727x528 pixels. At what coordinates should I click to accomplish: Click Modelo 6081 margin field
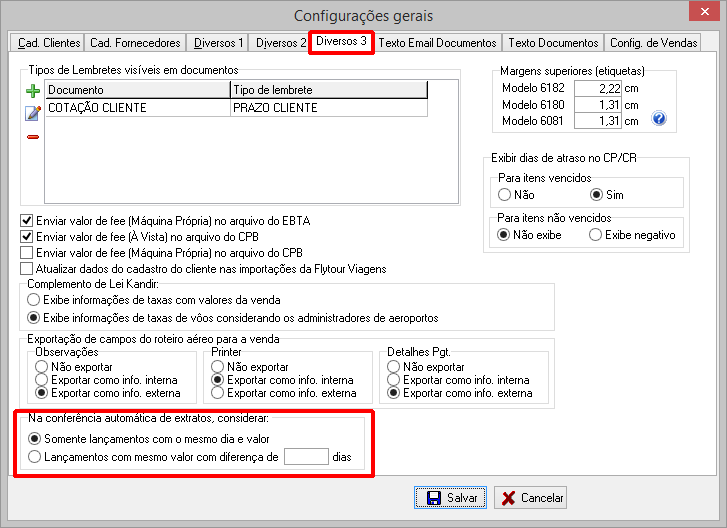(598, 121)
